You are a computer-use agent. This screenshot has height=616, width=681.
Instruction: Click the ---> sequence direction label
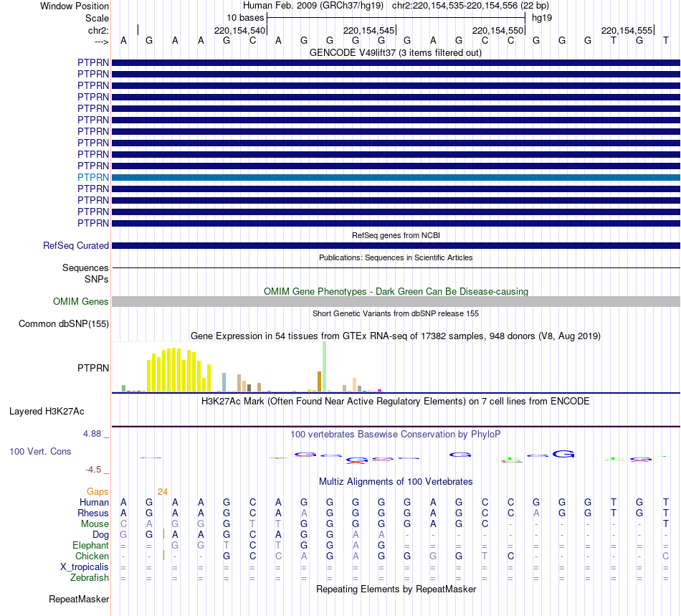tap(101, 42)
